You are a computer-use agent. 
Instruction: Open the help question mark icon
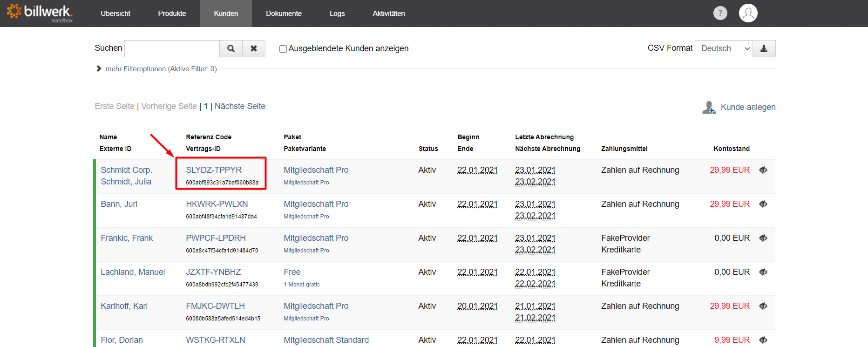720,13
